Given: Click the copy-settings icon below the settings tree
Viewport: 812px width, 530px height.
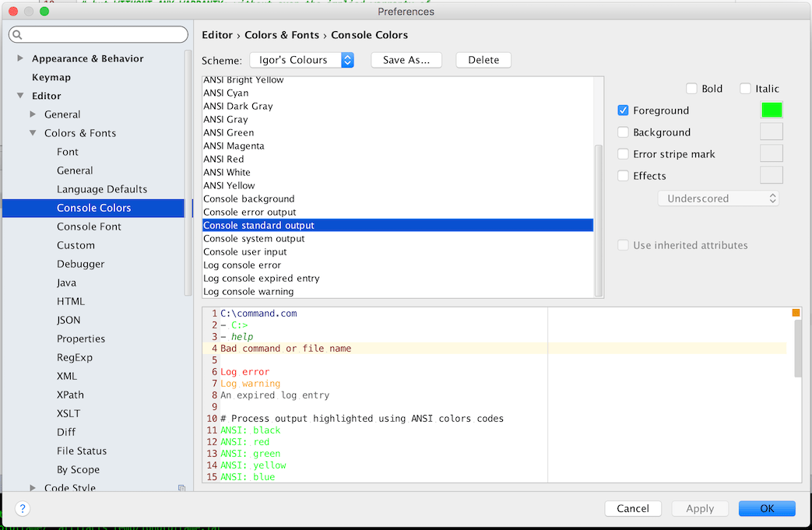Looking at the screenshot, I should coord(182,486).
